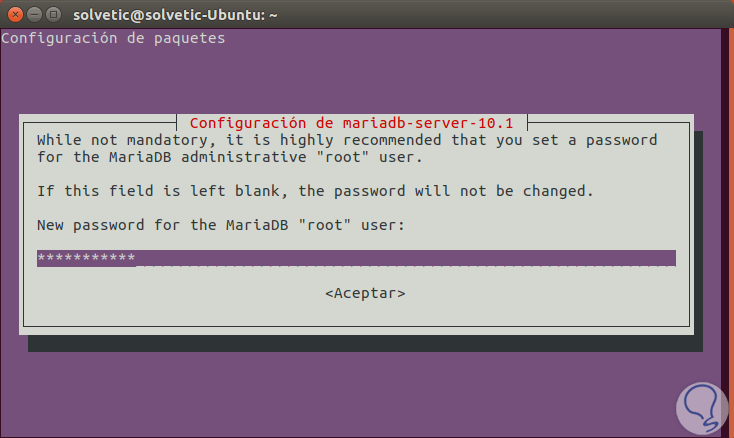Minimize the terminal window

[x=34, y=15]
